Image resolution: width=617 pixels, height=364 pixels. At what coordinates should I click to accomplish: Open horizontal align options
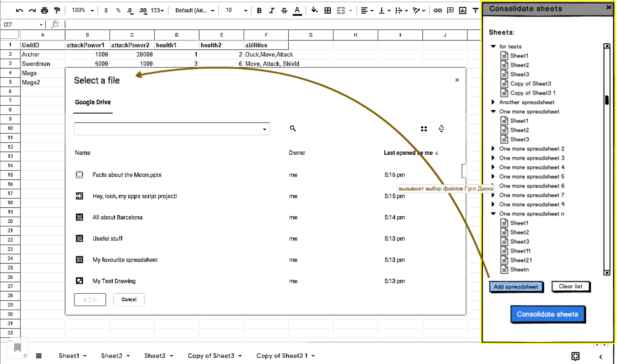point(367,11)
